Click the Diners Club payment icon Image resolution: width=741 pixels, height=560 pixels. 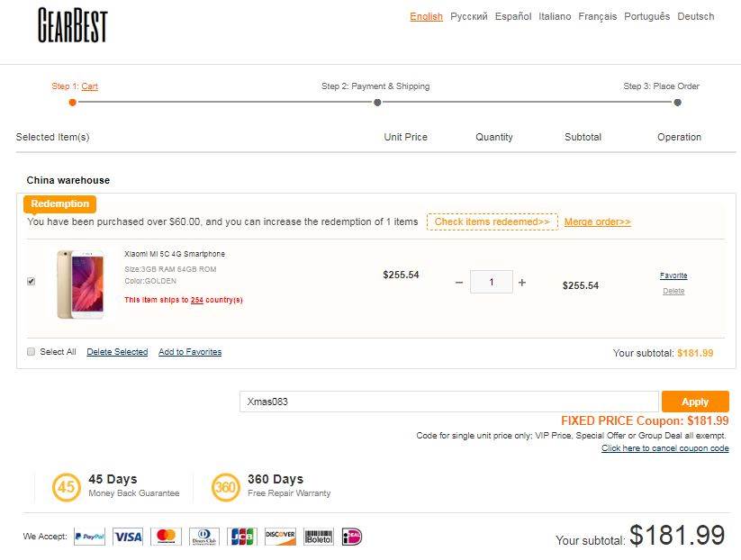point(204,537)
